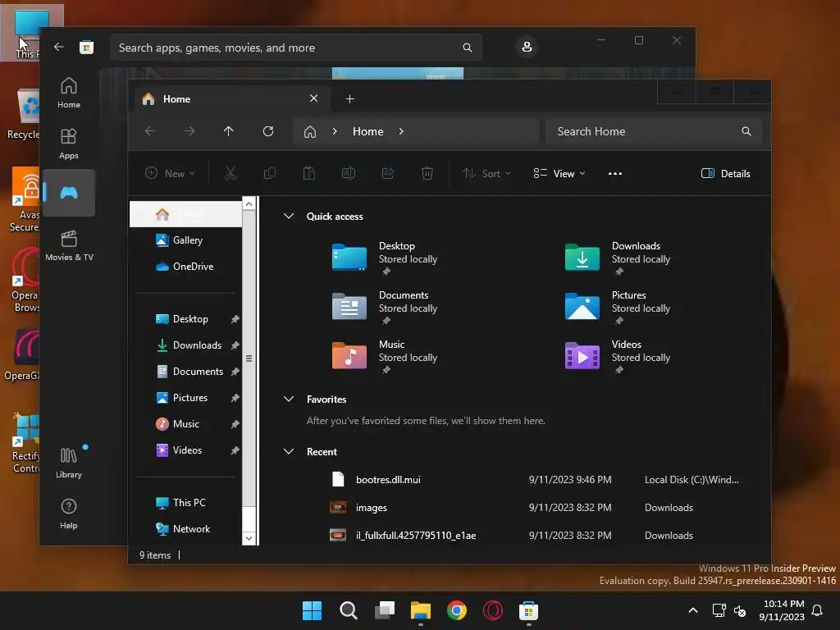This screenshot has height=630, width=840.
Task: Select OneDrive in the navigation pane
Action: [185, 267]
